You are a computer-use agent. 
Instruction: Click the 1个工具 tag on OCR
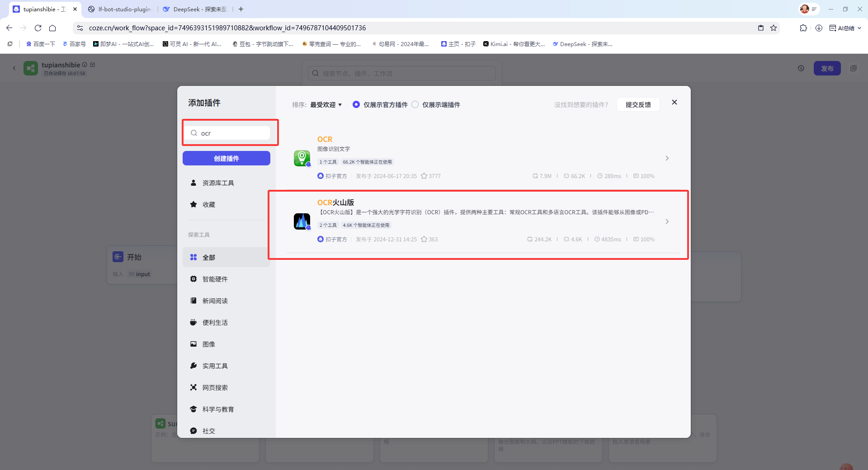pyautogui.click(x=328, y=162)
